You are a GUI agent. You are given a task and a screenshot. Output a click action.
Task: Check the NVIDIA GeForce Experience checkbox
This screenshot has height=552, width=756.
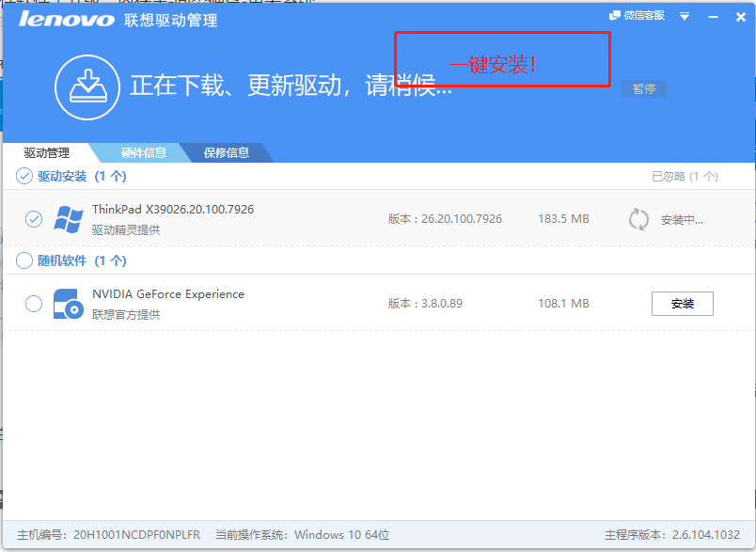34,304
